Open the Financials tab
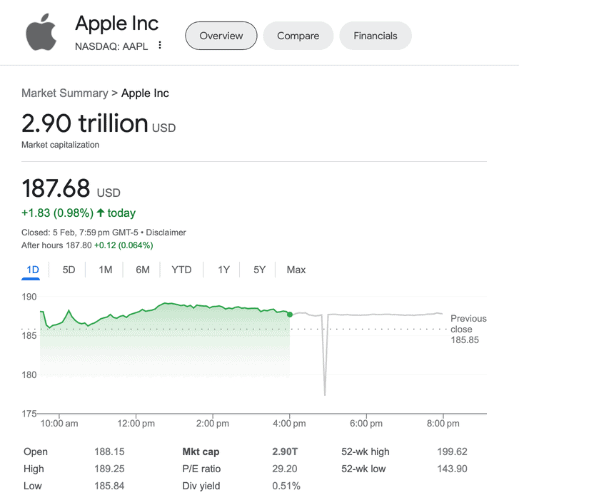 375,36
